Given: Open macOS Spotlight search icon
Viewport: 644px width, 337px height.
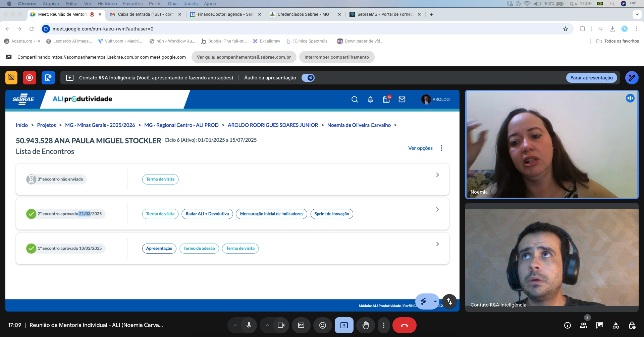Looking at the screenshot, I should point(612,4).
